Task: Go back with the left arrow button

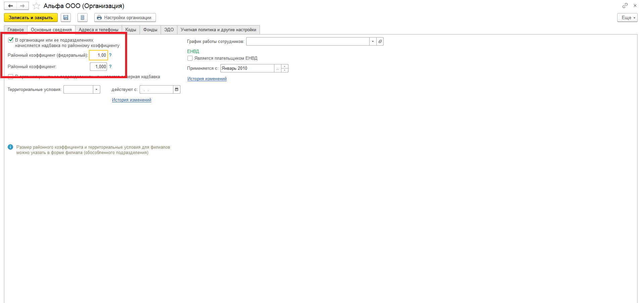Action: 10,6
